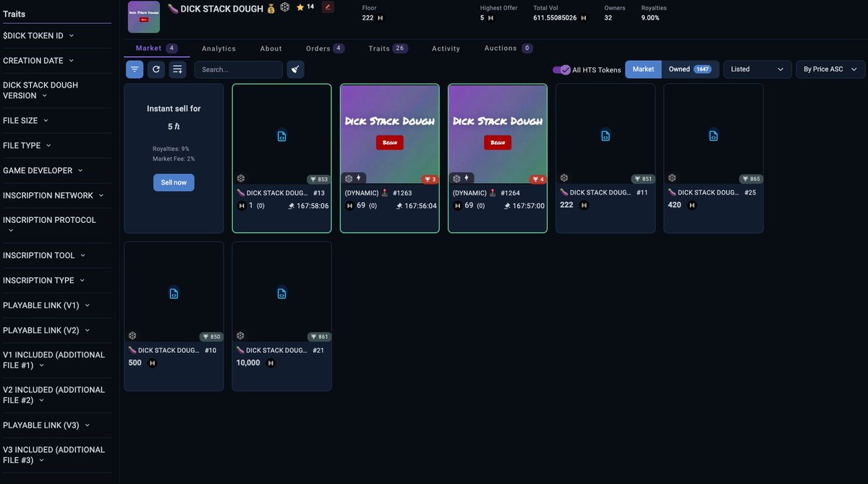Select the Market view toggle button
The width and height of the screenshot is (868, 484).
tap(643, 69)
